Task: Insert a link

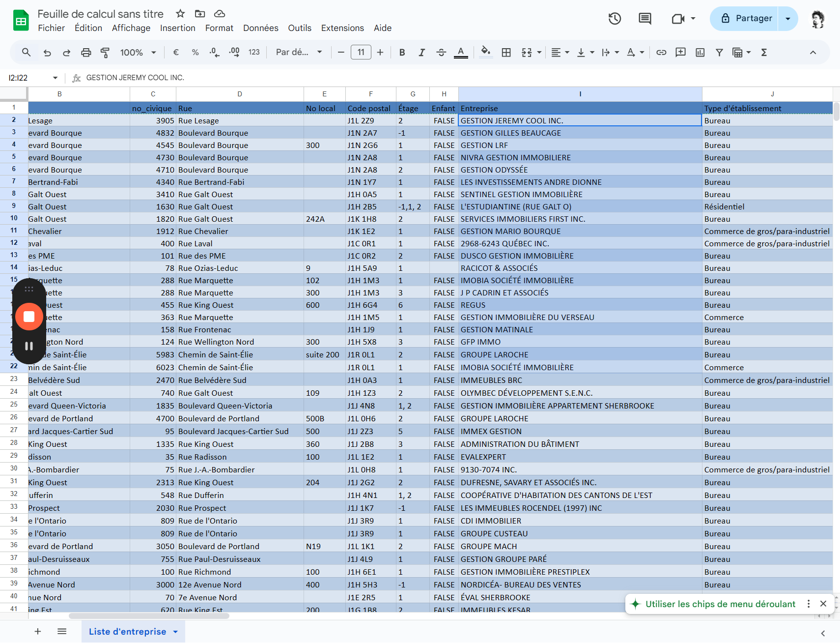Action: (661, 52)
